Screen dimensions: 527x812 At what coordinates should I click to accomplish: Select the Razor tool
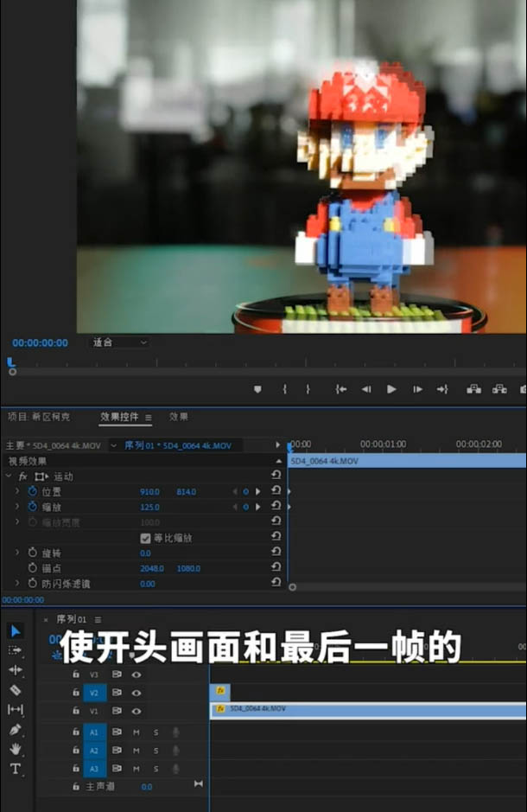pyautogui.click(x=15, y=690)
